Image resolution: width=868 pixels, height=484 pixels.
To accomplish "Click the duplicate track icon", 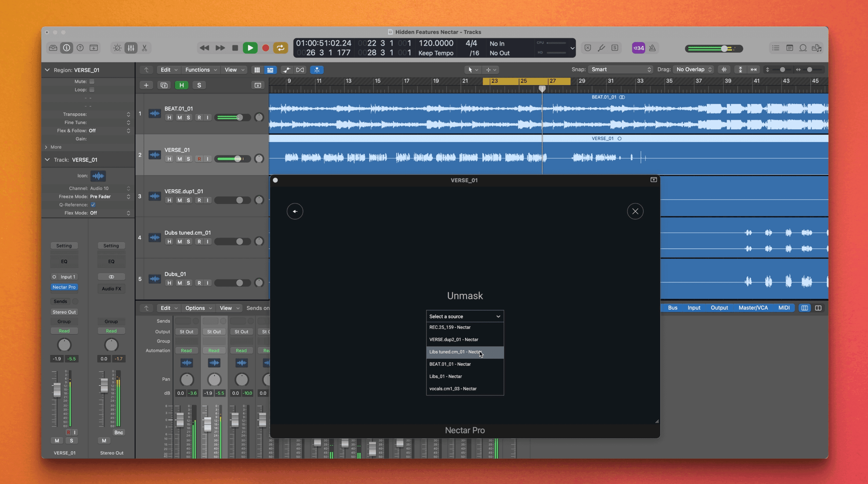I will point(164,85).
